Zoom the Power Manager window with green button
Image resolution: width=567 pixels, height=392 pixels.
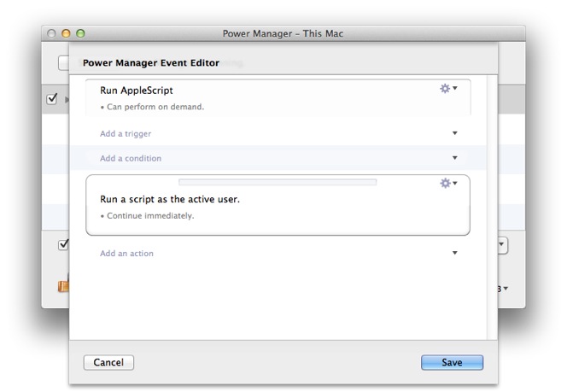(x=80, y=33)
